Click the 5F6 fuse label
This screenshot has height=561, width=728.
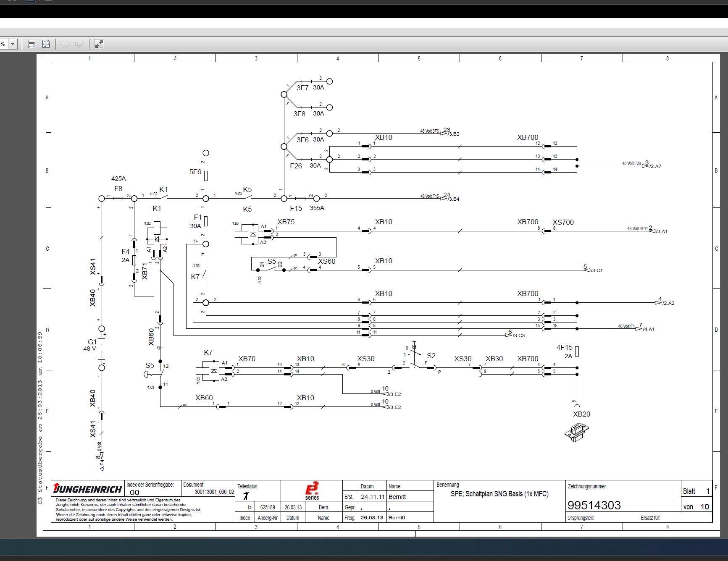click(195, 172)
